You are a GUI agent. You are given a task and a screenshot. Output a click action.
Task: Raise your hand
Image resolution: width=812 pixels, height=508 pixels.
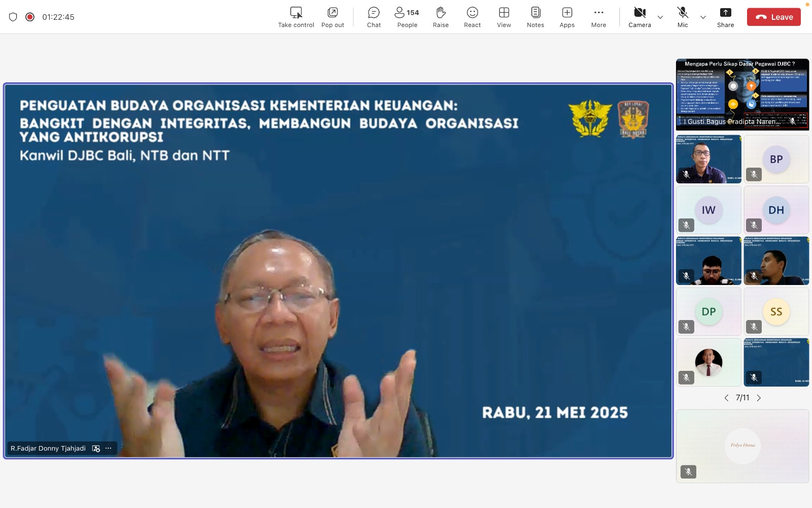pyautogui.click(x=441, y=16)
